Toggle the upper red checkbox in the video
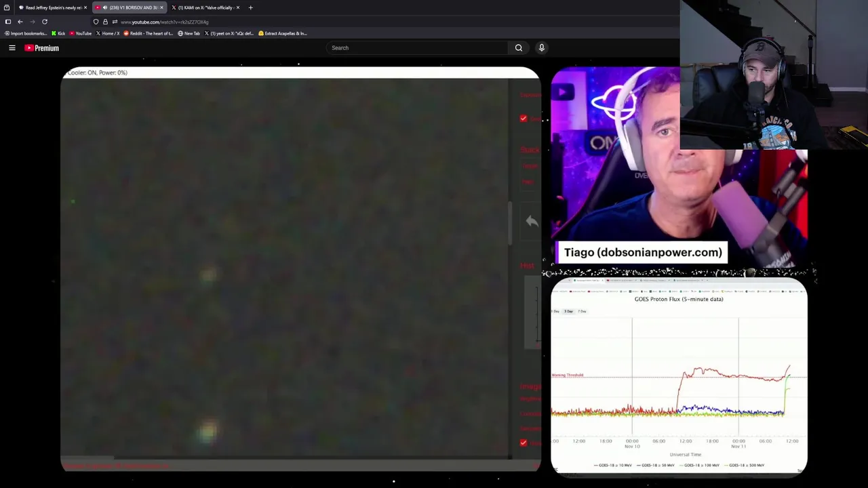The height and width of the screenshot is (488, 868). point(524,119)
